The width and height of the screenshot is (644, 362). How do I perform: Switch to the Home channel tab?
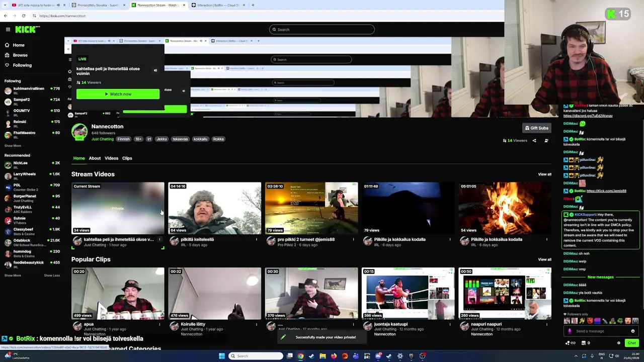(79, 158)
